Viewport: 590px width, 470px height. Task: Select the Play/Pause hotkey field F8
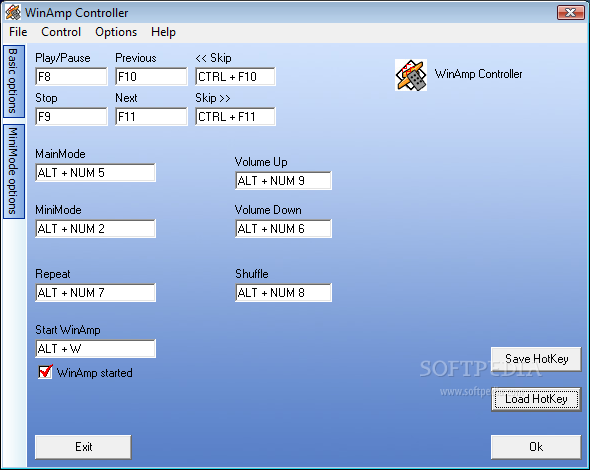pyautogui.click(x=71, y=77)
